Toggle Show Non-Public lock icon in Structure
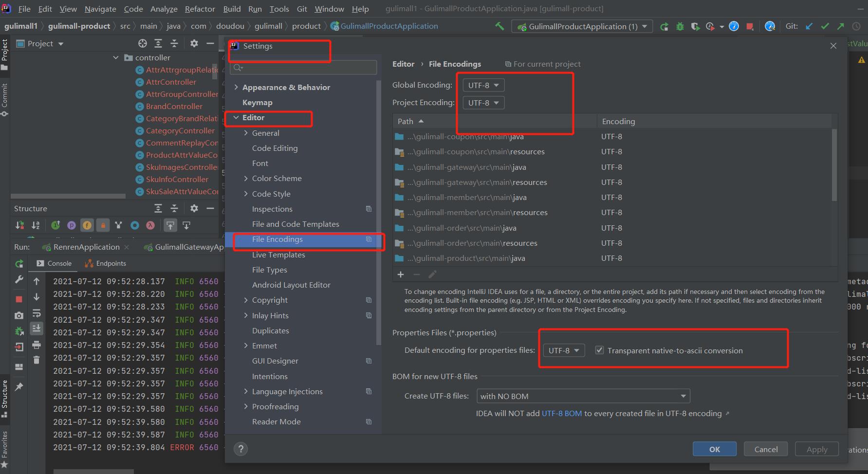Viewport: 868px width, 474px height. pyautogui.click(x=103, y=225)
